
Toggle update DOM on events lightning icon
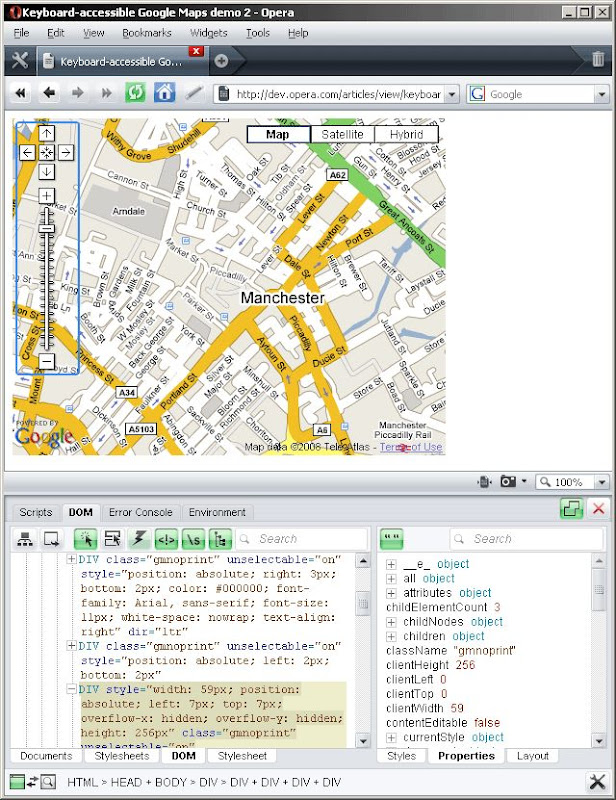click(x=139, y=539)
